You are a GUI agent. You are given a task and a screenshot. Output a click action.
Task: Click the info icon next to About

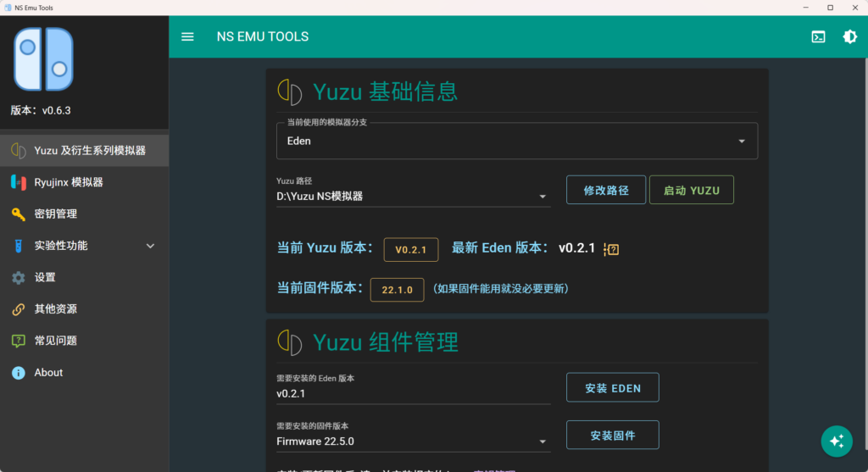[19, 372]
